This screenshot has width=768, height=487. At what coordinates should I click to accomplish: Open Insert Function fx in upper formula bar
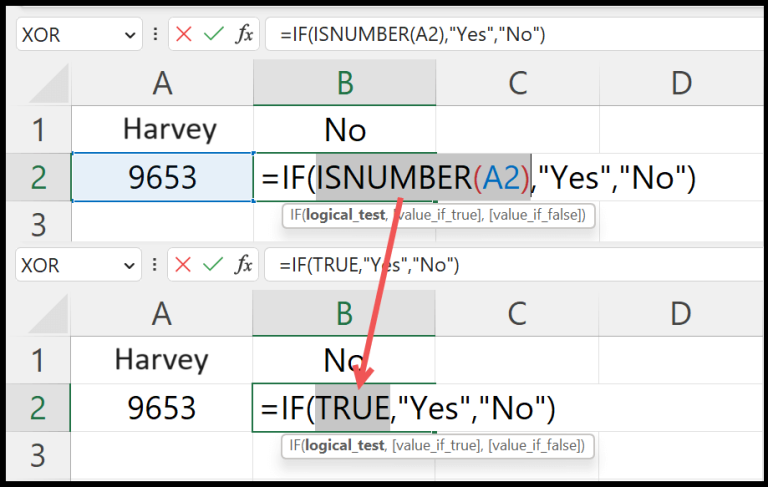pos(243,34)
